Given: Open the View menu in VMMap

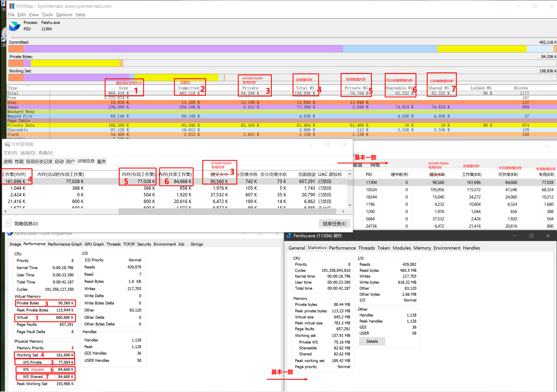Looking at the screenshot, I should tap(34, 15).
